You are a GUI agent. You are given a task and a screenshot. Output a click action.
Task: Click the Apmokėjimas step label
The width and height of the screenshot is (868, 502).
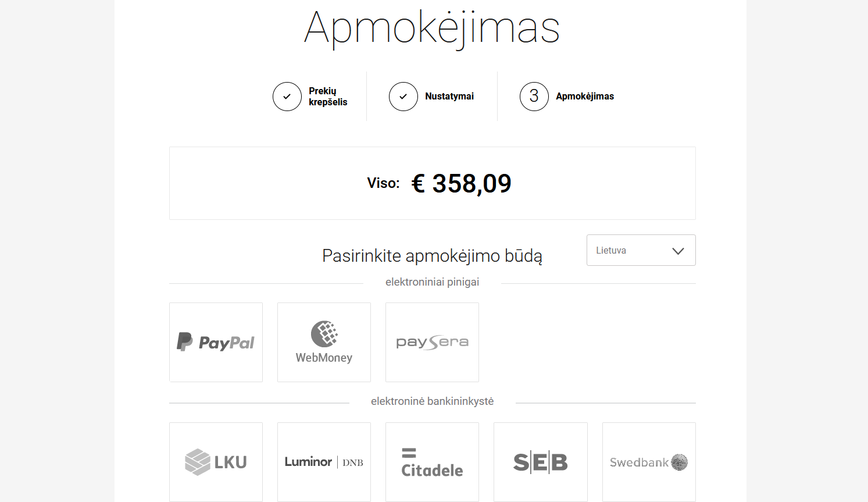coord(585,97)
